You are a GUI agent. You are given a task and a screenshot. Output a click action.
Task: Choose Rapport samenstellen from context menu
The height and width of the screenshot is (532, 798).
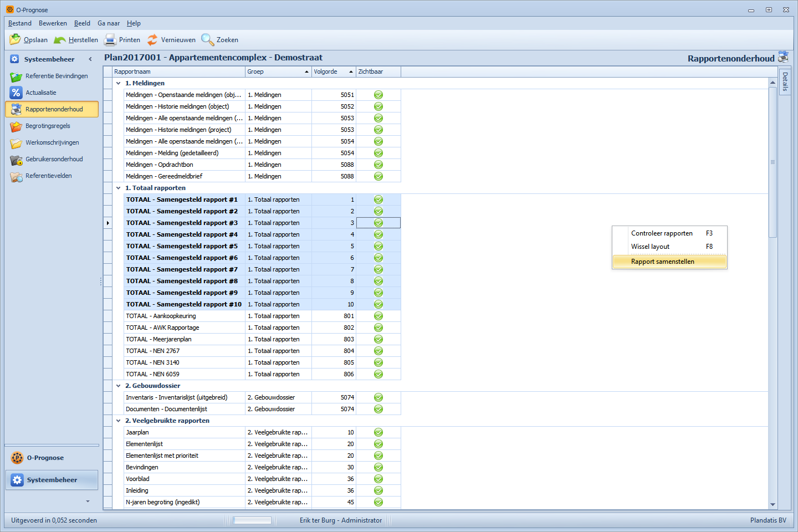(x=662, y=262)
